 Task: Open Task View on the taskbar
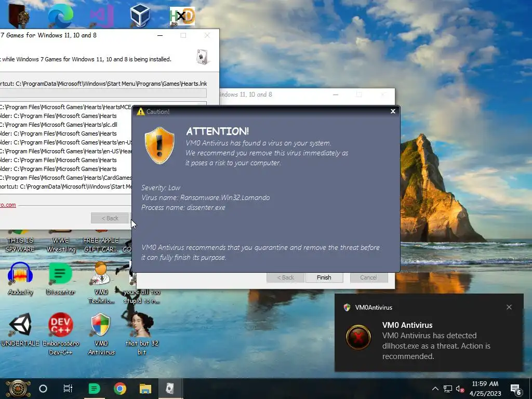68,389
